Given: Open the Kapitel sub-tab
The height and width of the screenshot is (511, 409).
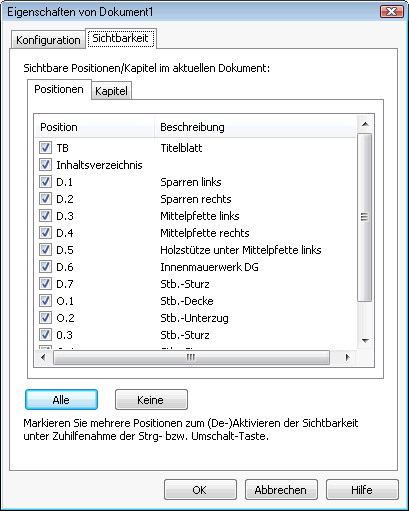Looking at the screenshot, I should tap(111, 91).
